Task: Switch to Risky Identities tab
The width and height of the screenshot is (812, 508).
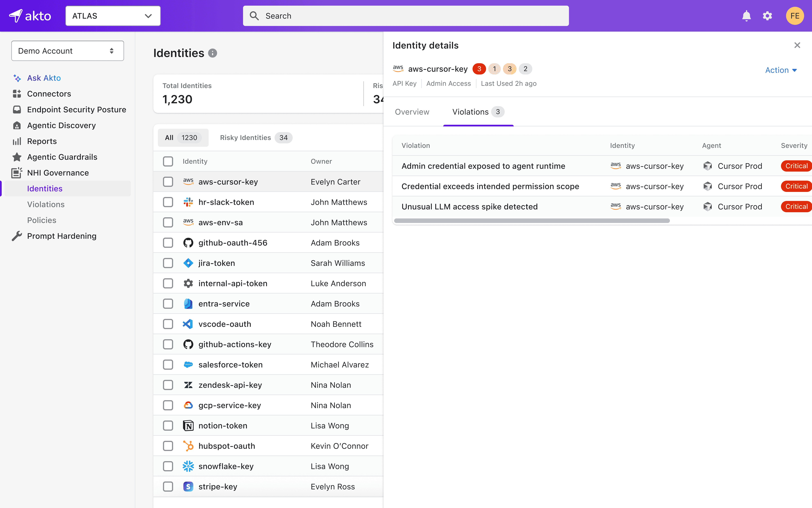Action: click(256, 137)
